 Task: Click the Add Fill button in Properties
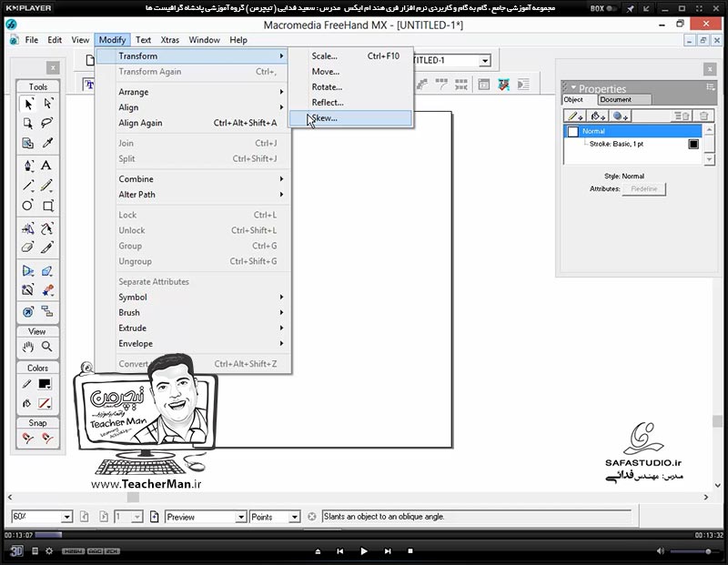pyautogui.click(x=598, y=116)
